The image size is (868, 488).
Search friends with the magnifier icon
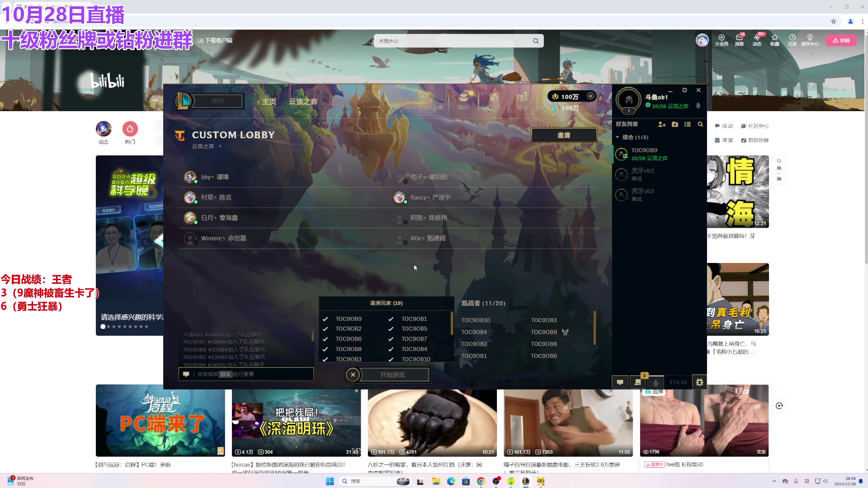(x=700, y=124)
